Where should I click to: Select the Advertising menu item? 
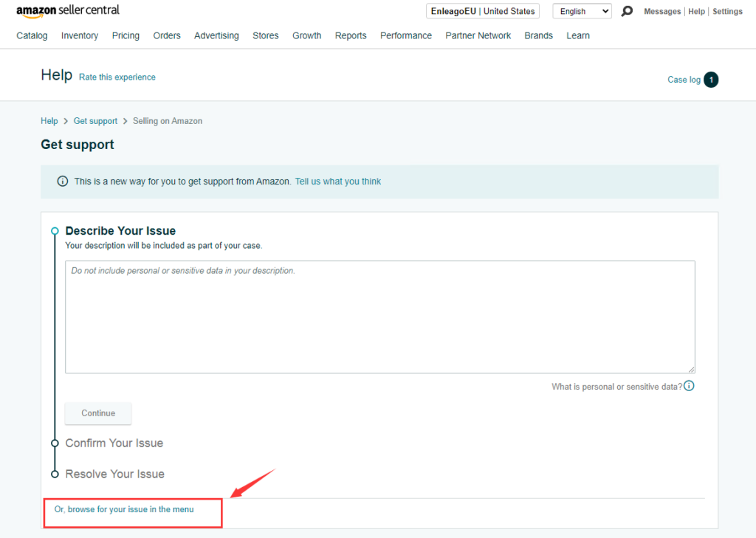216,35
